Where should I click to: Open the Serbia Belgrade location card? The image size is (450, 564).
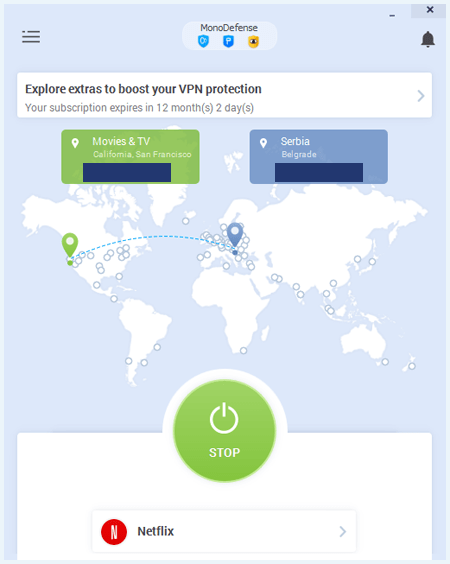319,157
